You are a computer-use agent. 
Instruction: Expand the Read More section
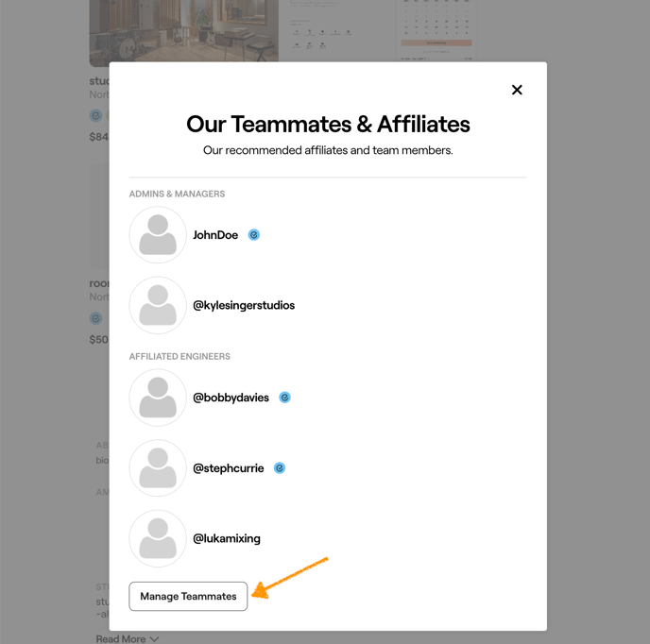pos(127,638)
